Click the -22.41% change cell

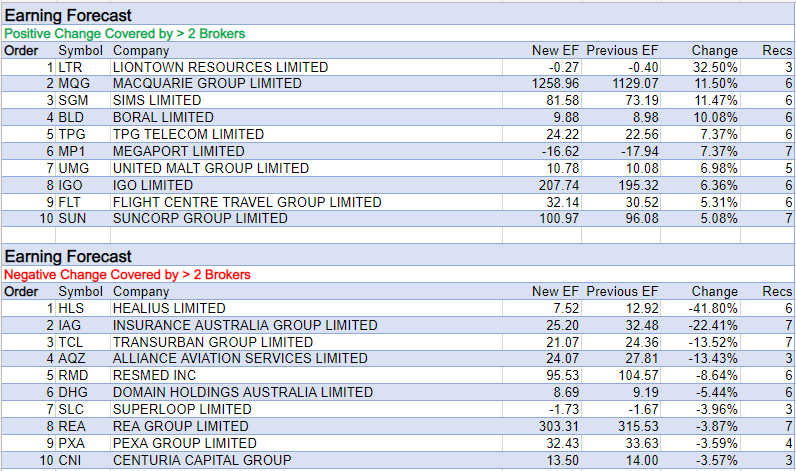click(x=713, y=325)
